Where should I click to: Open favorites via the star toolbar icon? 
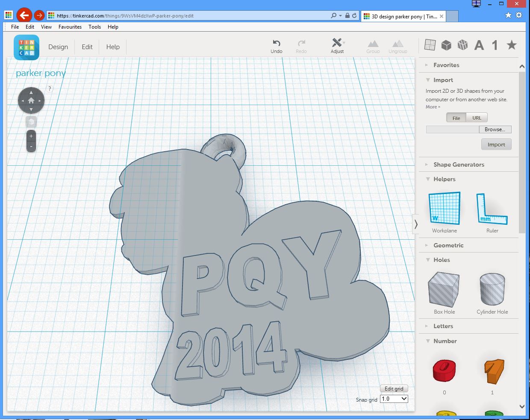point(512,45)
